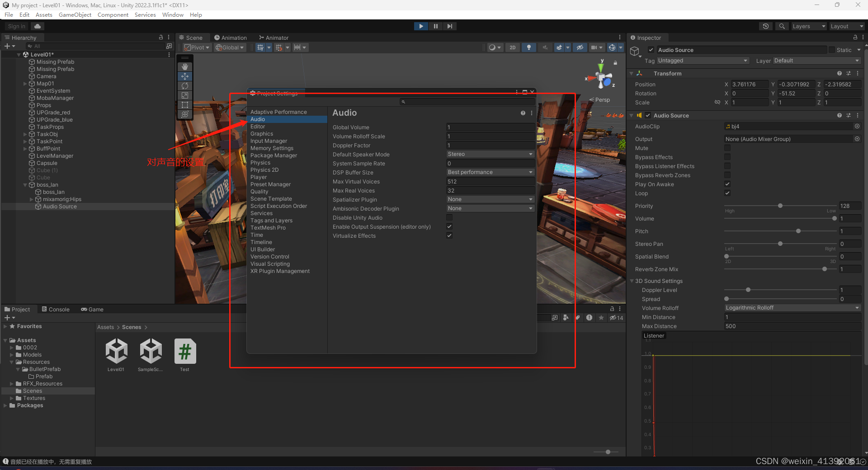Click the Hierarchy add (+) button
The image size is (868, 470).
click(9, 46)
